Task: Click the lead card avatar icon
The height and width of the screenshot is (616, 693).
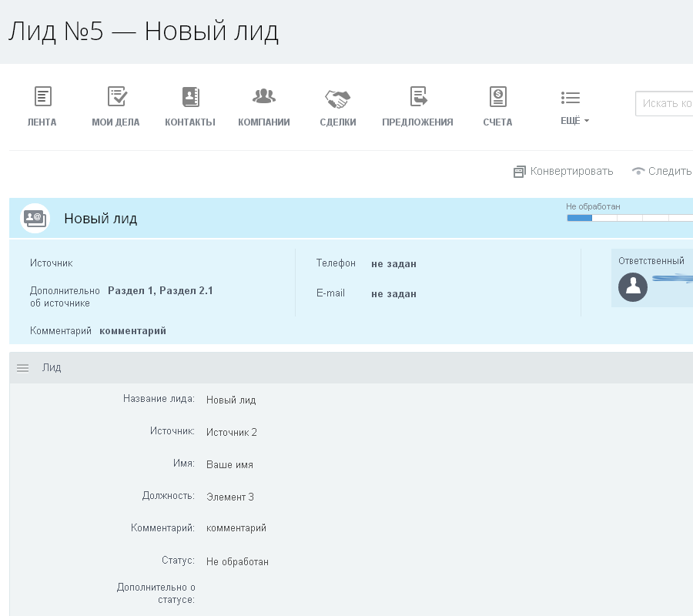Action: (35, 219)
